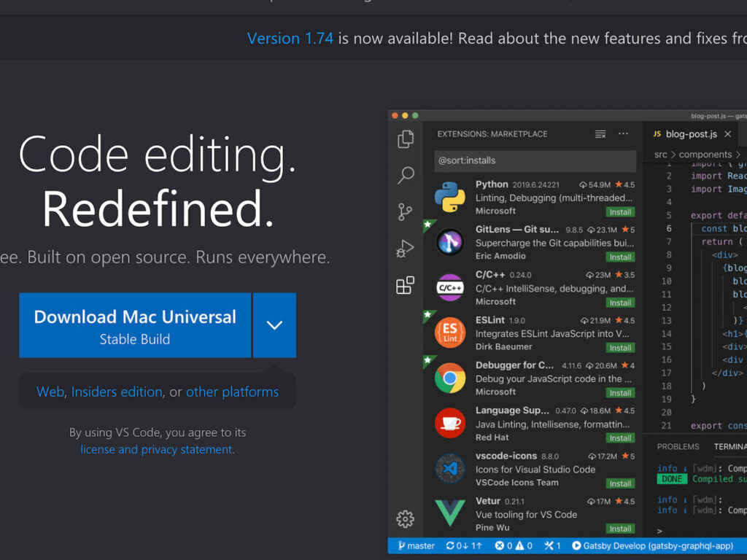Click the GitLens extension logo
Image resolution: width=747 pixels, height=560 pixels.
[x=449, y=242]
